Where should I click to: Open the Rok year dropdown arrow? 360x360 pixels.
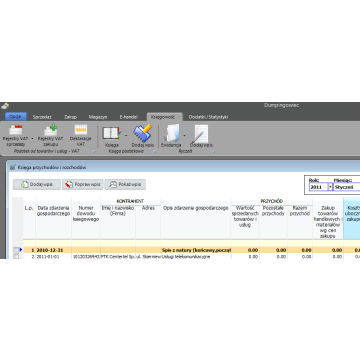click(330, 187)
